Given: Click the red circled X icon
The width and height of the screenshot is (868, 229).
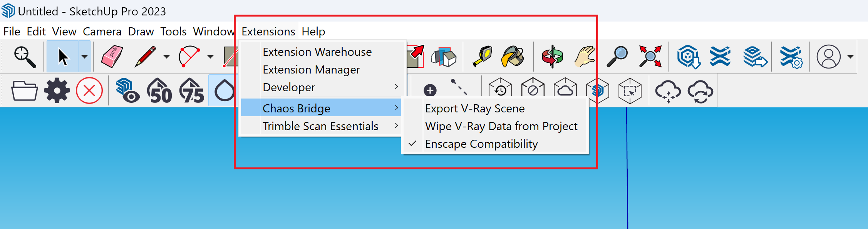Looking at the screenshot, I should [x=89, y=91].
